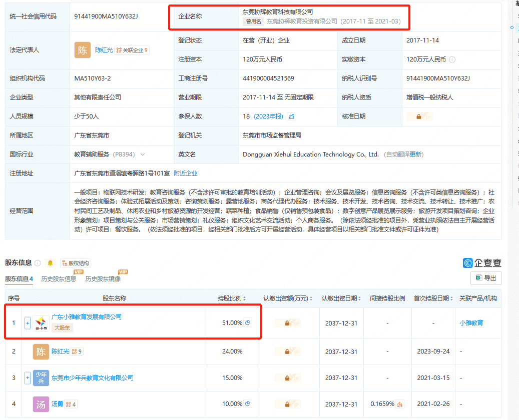Click credit code 91441900MA510Y632J beside 统一社会信用代码
The width and height of the screenshot is (519, 420).
tap(106, 16)
